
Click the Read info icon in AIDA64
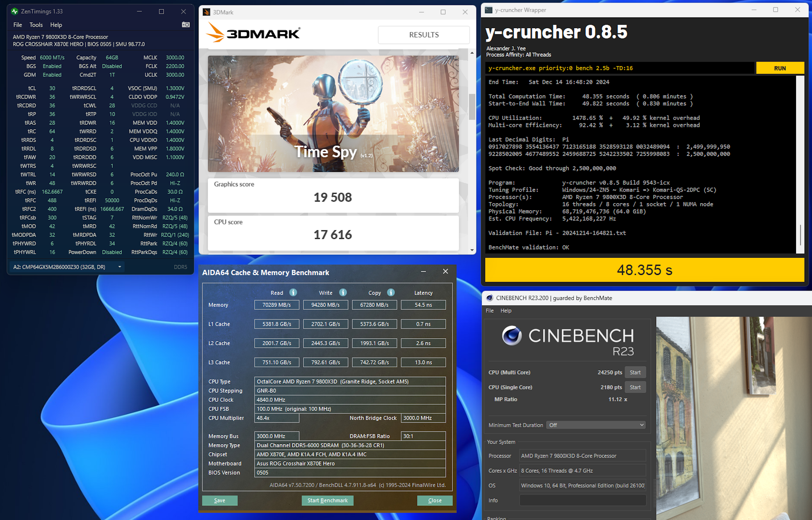point(293,292)
